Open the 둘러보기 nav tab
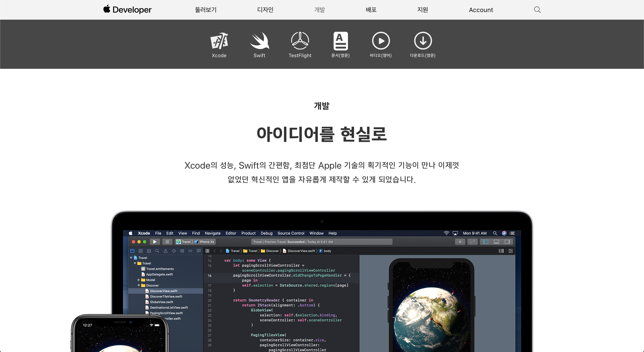 205,10
